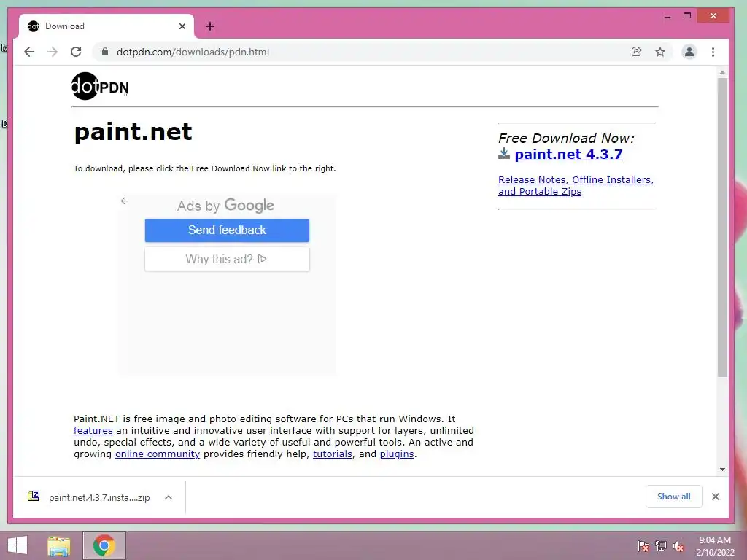Click Show all downloads button
The height and width of the screenshot is (560, 747).
point(673,497)
